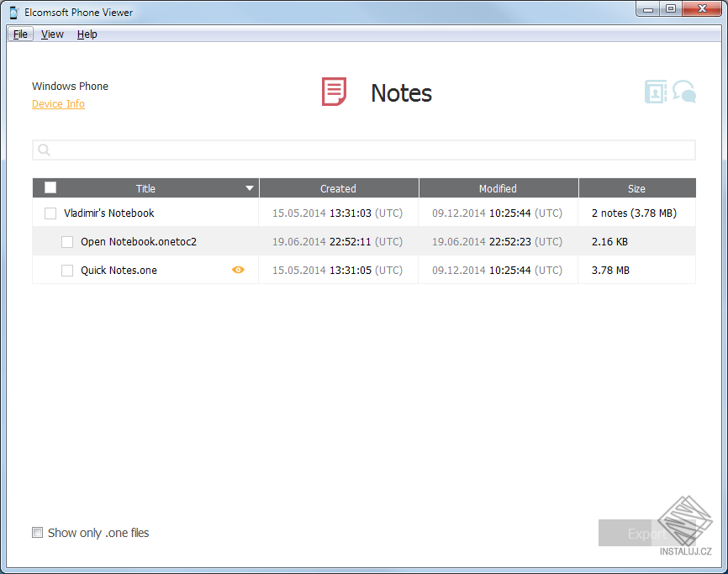This screenshot has height=574, width=728.
Task: Select the Vladimir's Notebook row title
Action: [109, 213]
